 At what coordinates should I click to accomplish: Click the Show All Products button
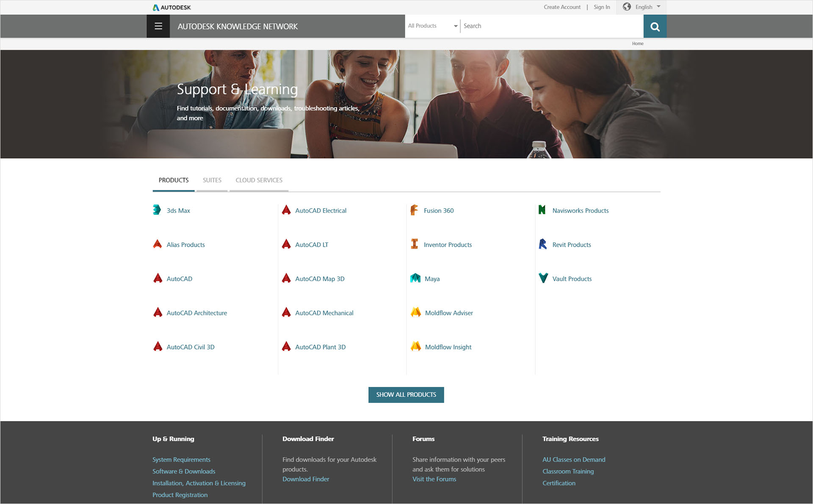406,395
